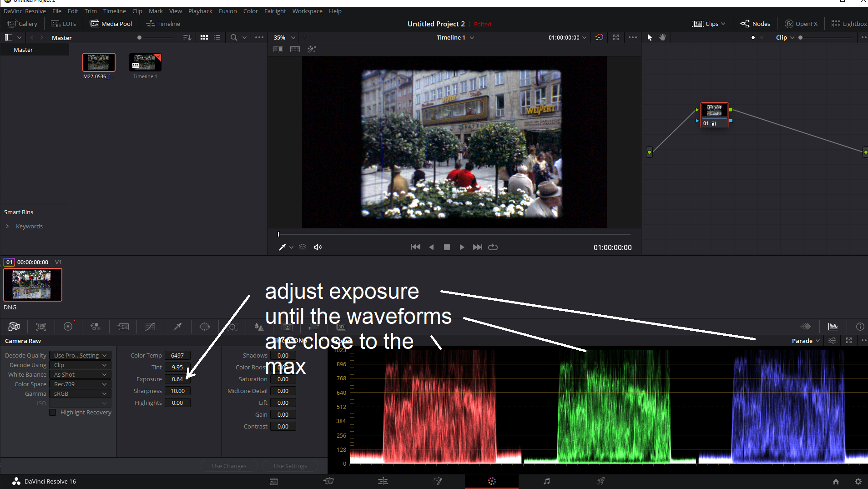Open Gamma sRGB dropdown

pos(80,393)
